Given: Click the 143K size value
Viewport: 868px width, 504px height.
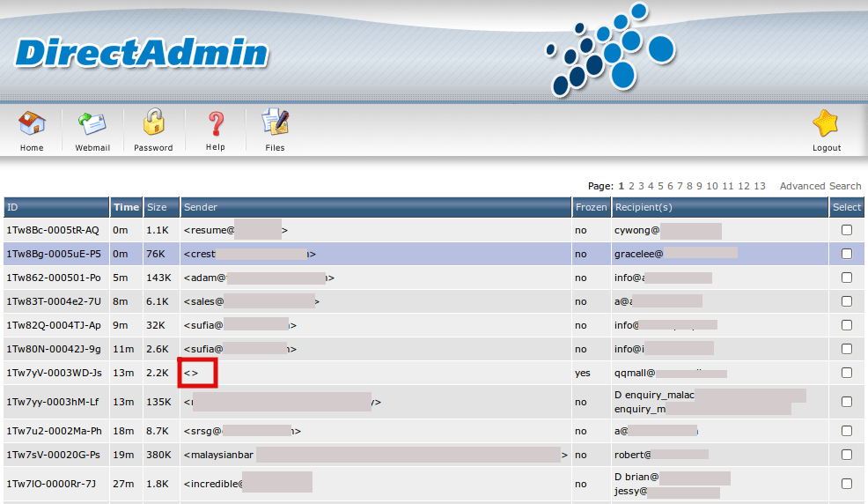Looking at the screenshot, I should click(158, 278).
